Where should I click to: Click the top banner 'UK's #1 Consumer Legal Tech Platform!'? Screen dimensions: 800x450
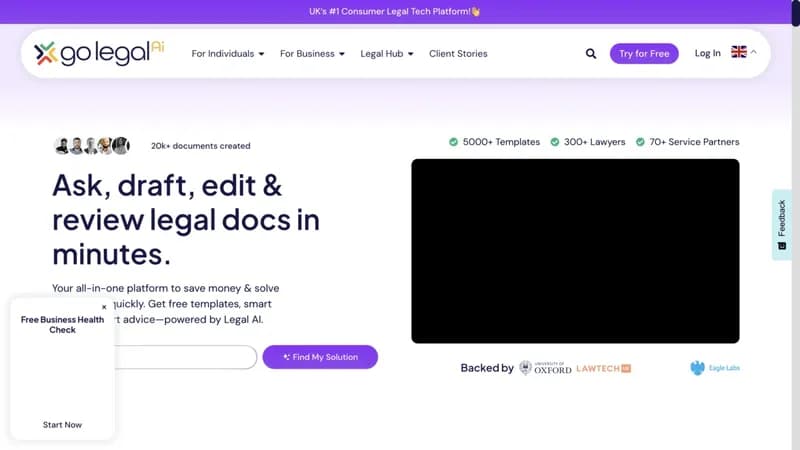tap(395, 11)
